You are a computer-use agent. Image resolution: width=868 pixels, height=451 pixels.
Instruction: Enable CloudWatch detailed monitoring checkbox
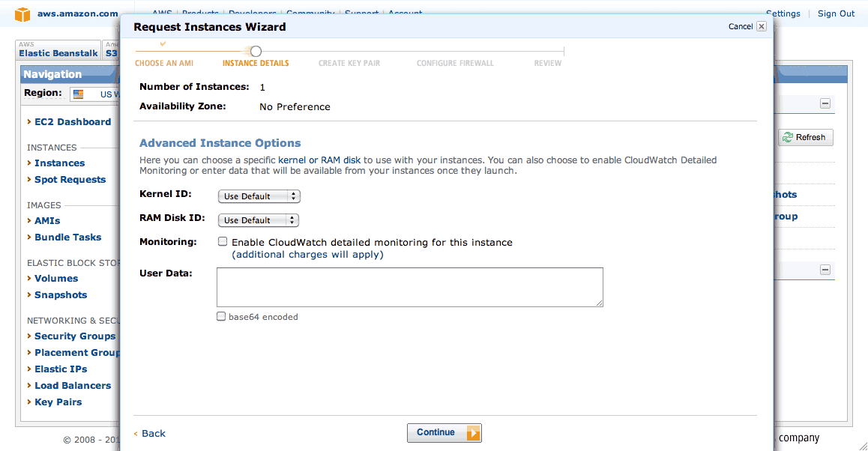(x=223, y=241)
